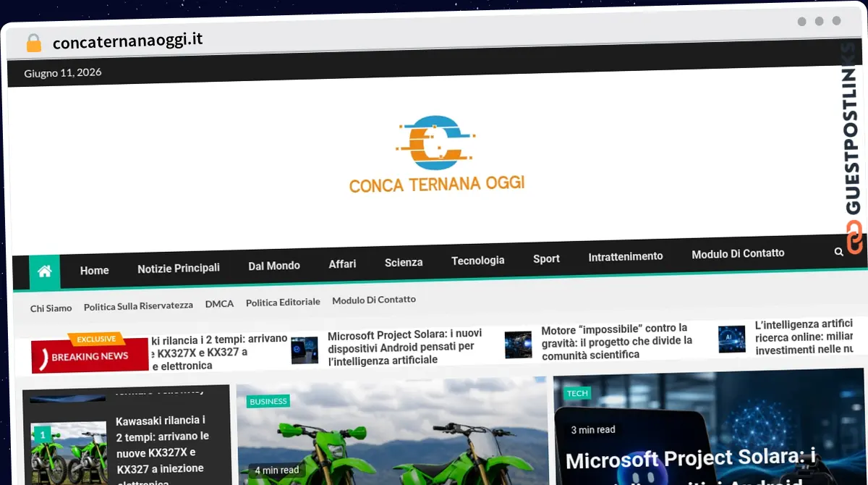Click the padlock icon beside the URL
This screenshot has height=485, width=868.
tap(34, 43)
